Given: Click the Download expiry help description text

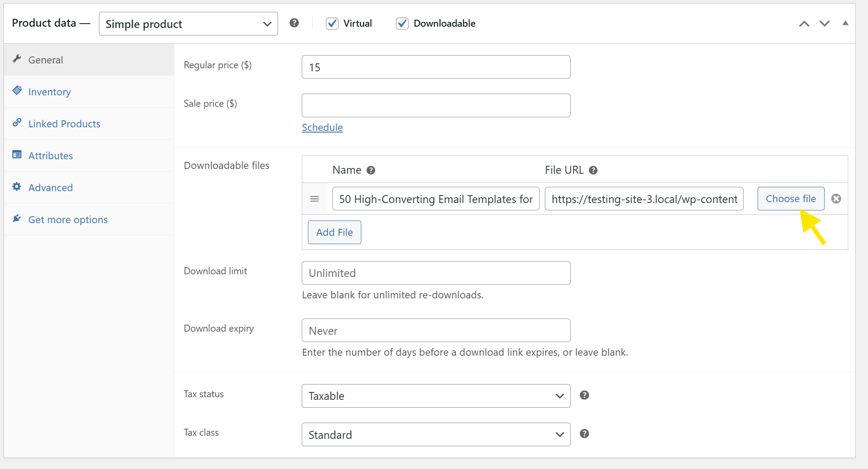Looking at the screenshot, I should [x=465, y=352].
